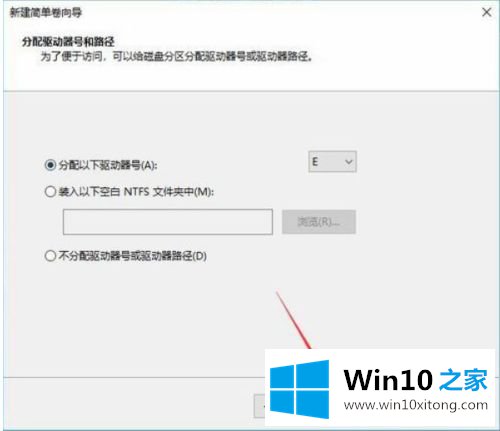
Task: Close the 新建简单卷向导 dialog with X
Action: (486, 12)
